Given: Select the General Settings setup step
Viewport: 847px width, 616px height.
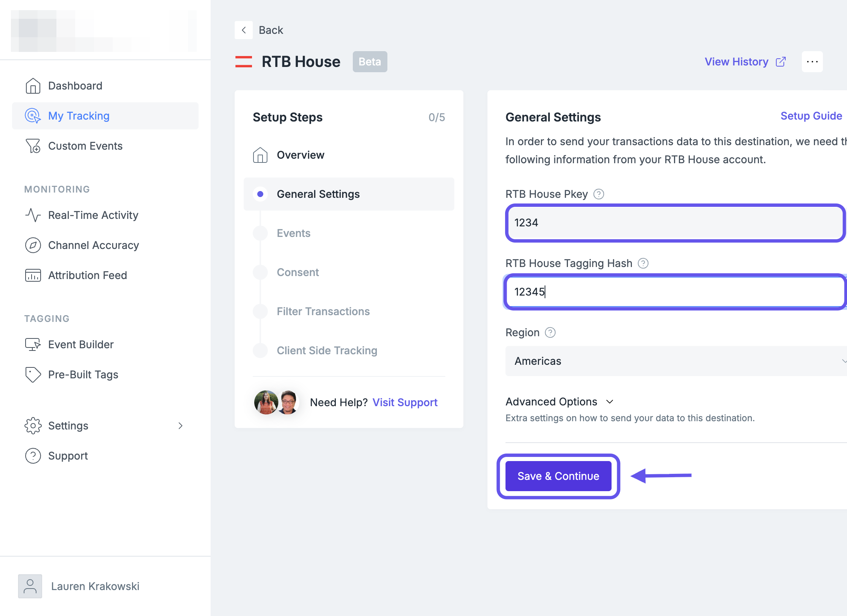Looking at the screenshot, I should [x=349, y=194].
